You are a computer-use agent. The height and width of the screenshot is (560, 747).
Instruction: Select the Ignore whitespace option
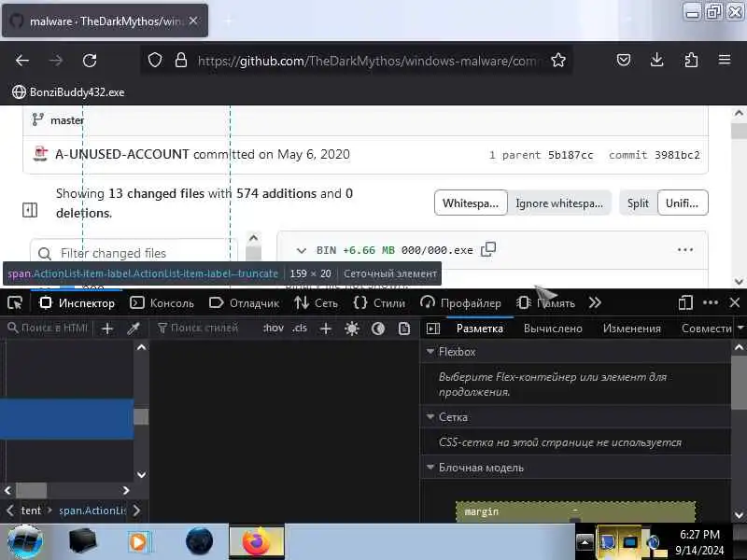click(x=558, y=203)
